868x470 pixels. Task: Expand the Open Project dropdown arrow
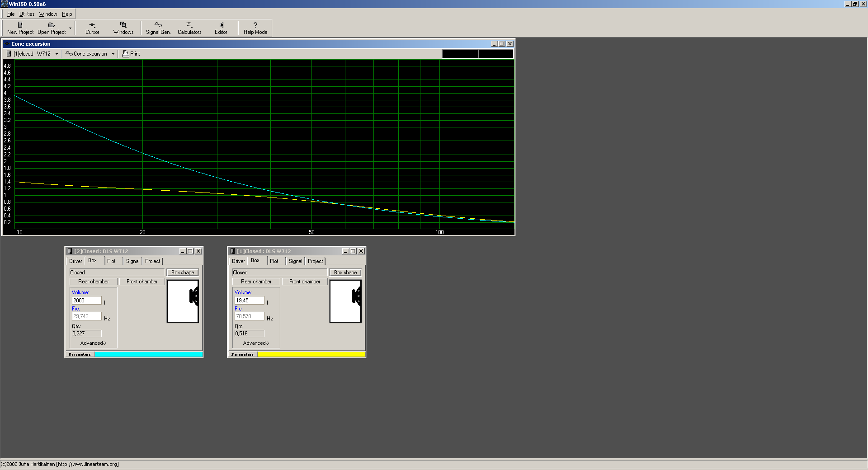pyautogui.click(x=70, y=28)
